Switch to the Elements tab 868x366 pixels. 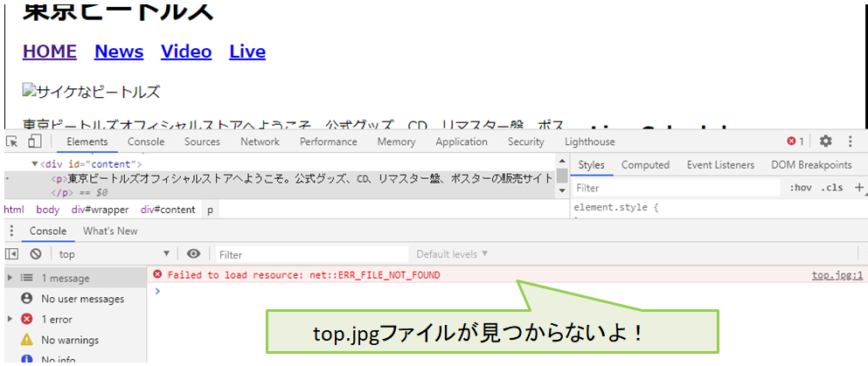click(x=87, y=142)
